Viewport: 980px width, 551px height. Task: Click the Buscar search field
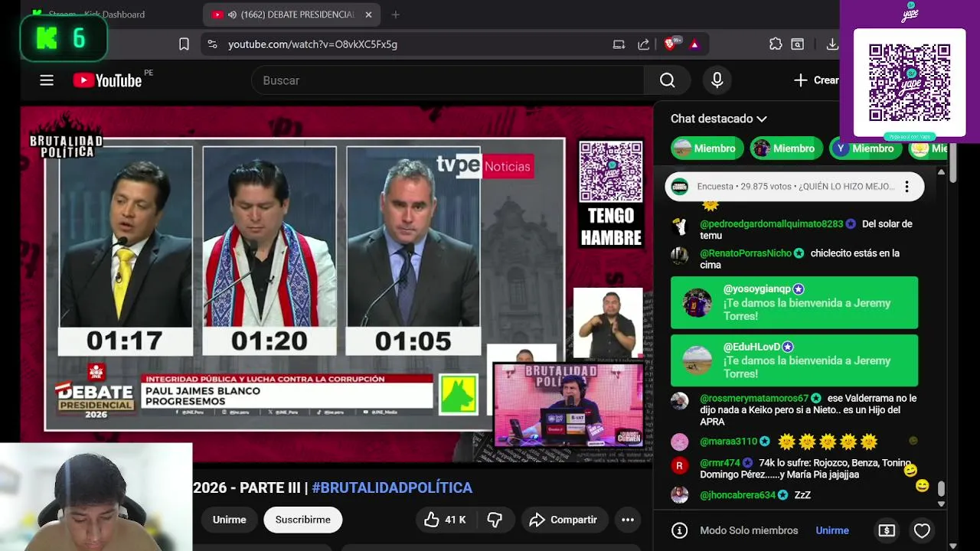coord(448,80)
